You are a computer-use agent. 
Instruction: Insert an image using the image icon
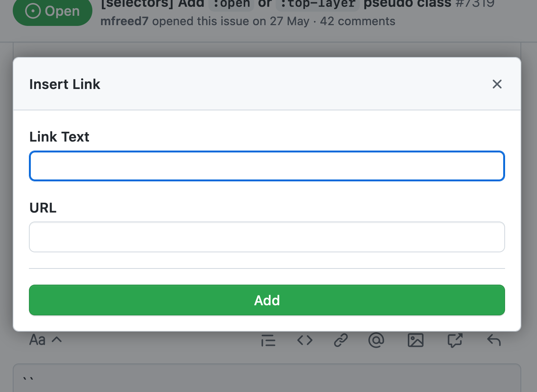click(x=415, y=340)
